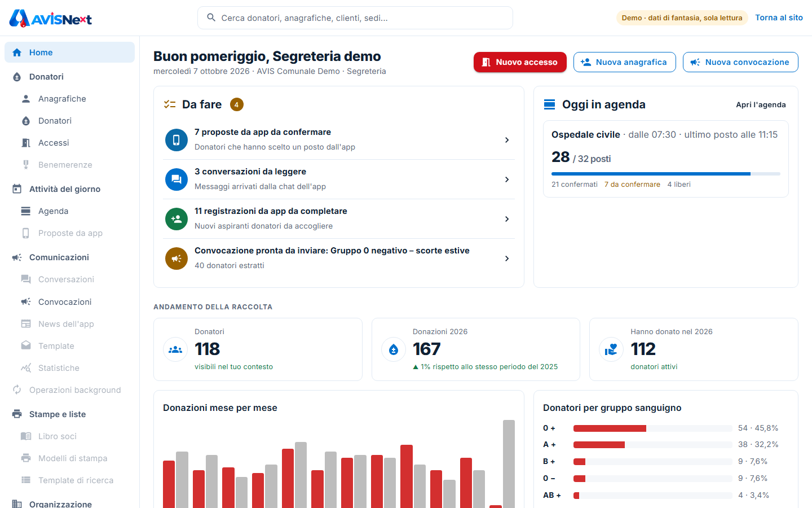Click the Ospedale civile posti progress bar

[x=666, y=174]
